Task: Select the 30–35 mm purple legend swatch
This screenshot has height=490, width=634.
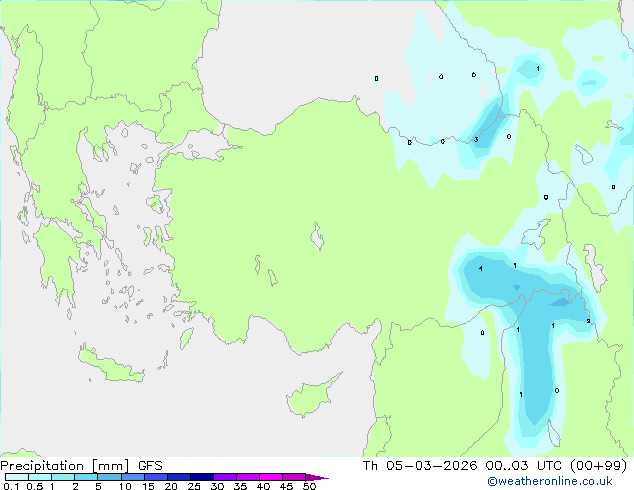Action: pos(224,477)
